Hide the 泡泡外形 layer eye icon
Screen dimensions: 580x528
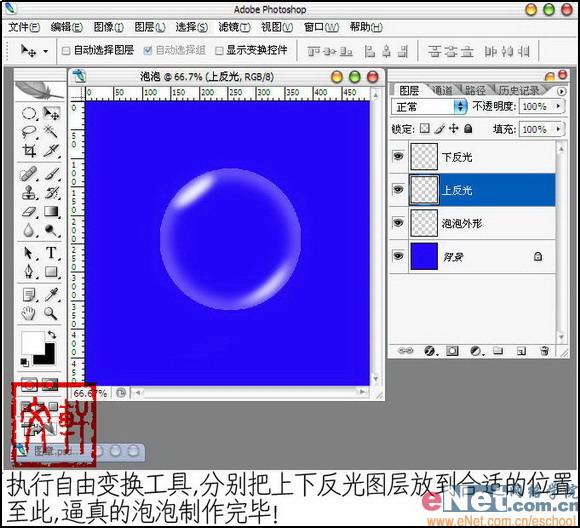[x=398, y=223]
